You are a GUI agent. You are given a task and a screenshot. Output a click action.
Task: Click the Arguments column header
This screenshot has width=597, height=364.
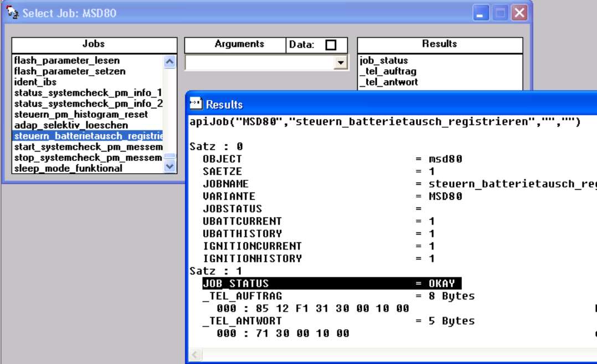click(235, 44)
